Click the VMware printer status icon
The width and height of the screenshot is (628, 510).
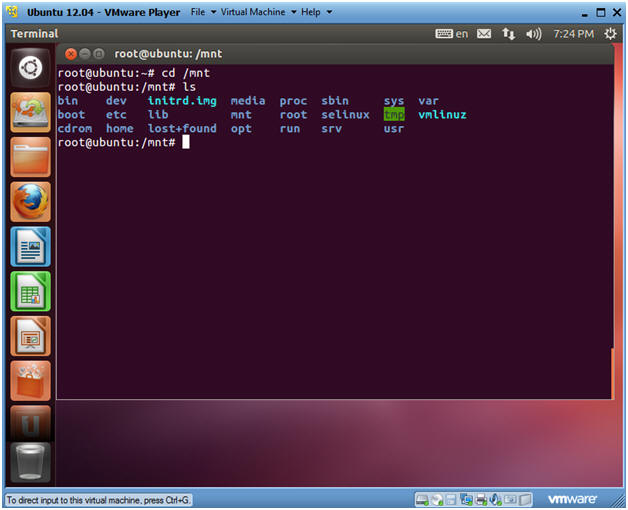pos(481,500)
